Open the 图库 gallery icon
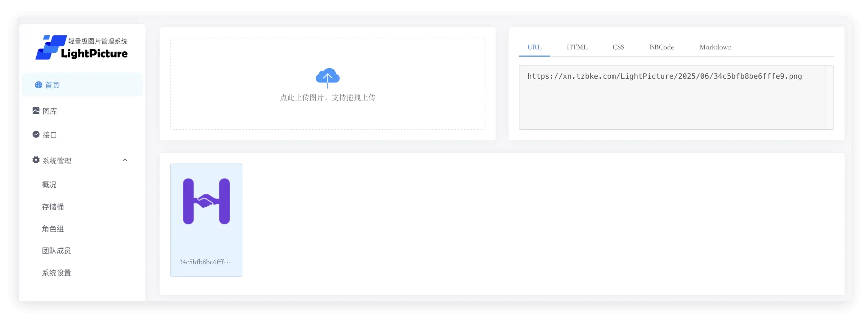 coord(36,110)
